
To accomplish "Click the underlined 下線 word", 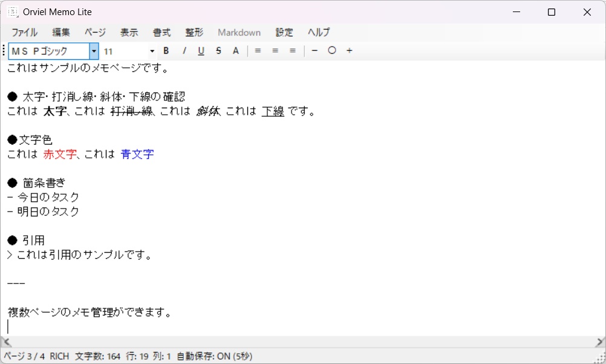I will pos(273,111).
